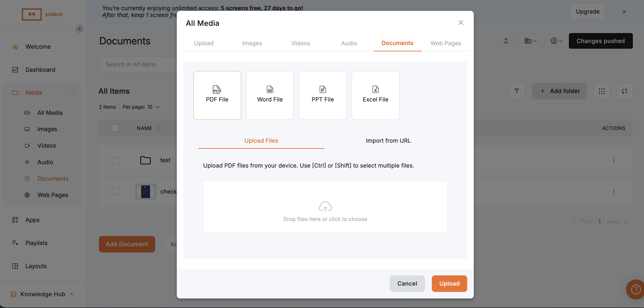Tick the checkbox beside the document thumbnail
This screenshot has width=644, height=308.
click(x=115, y=191)
